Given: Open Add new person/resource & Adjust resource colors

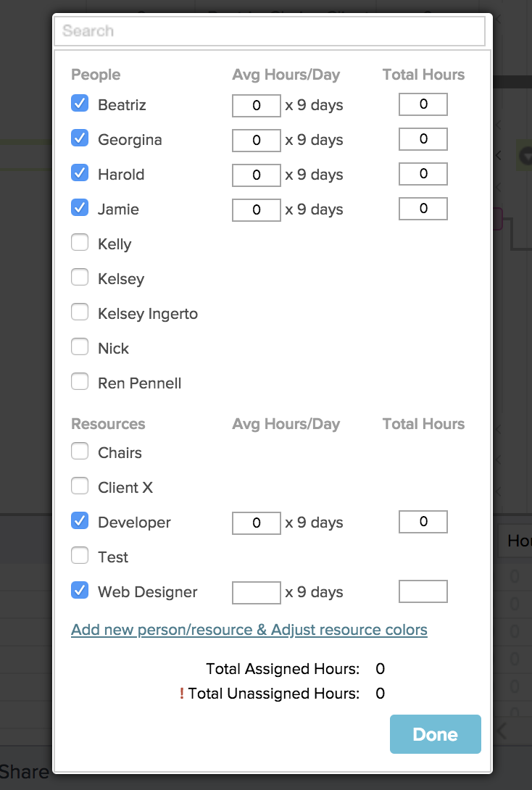Looking at the screenshot, I should coord(249,630).
